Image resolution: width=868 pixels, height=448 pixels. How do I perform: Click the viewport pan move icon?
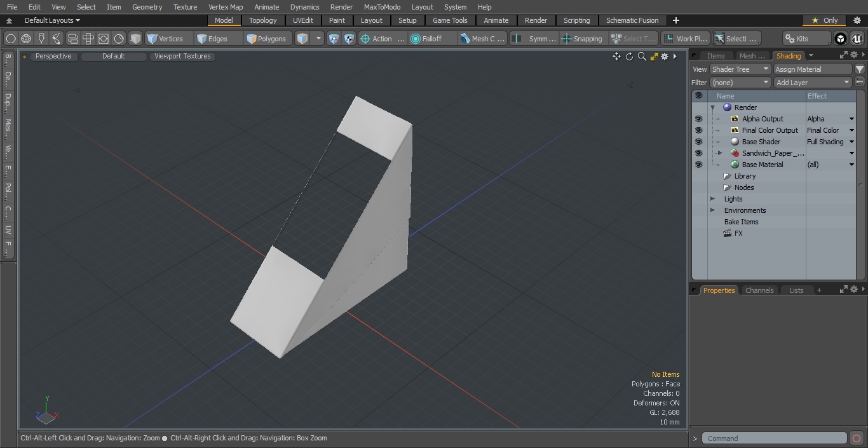click(x=616, y=57)
